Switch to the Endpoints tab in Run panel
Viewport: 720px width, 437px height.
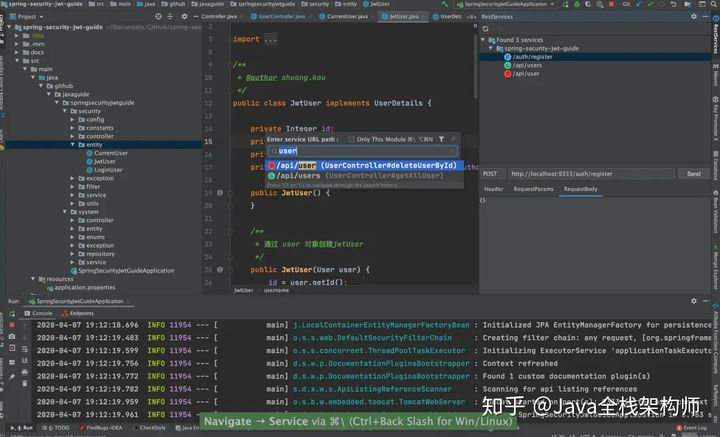tap(78, 314)
